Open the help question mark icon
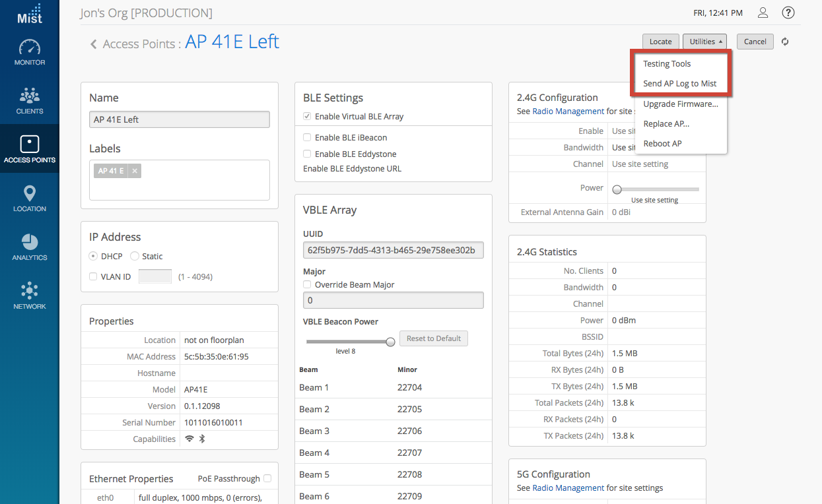 point(788,13)
